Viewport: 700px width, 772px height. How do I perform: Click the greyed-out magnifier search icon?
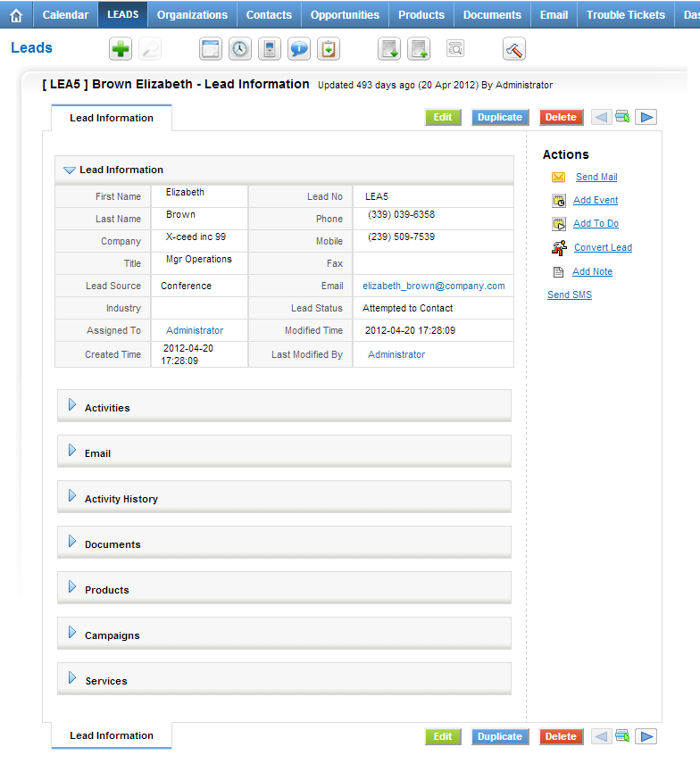point(150,49)
